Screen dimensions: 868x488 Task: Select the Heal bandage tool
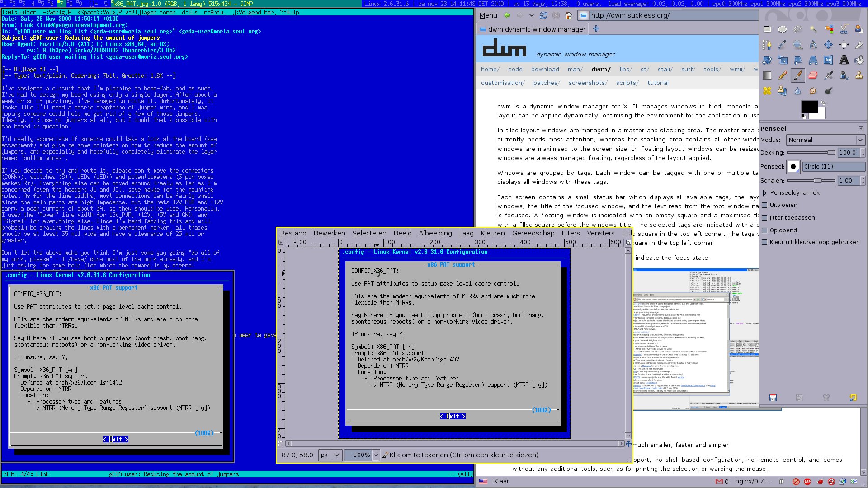pos(767,91)
